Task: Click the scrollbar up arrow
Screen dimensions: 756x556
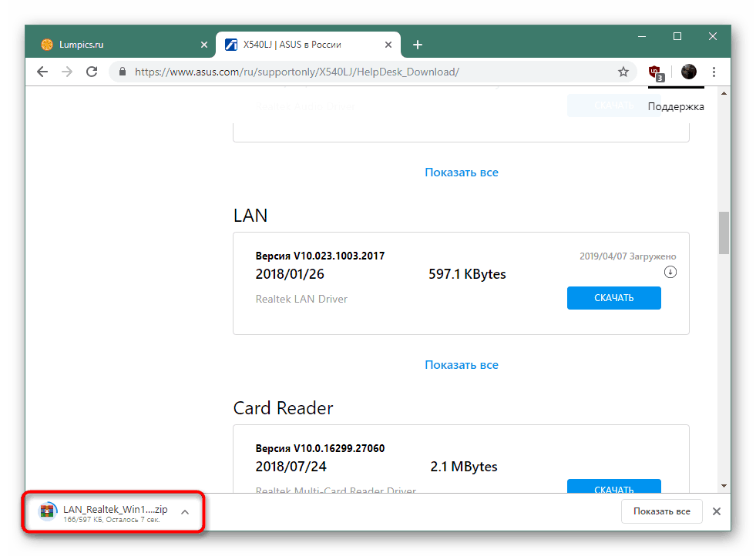Action: click(724, 93)
